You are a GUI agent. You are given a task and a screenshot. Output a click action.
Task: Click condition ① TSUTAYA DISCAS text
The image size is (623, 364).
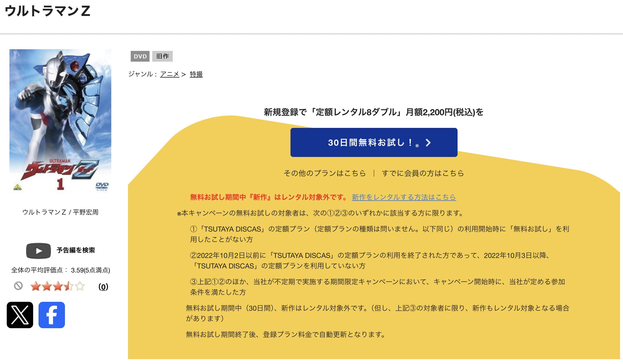(x=379, y=234)
